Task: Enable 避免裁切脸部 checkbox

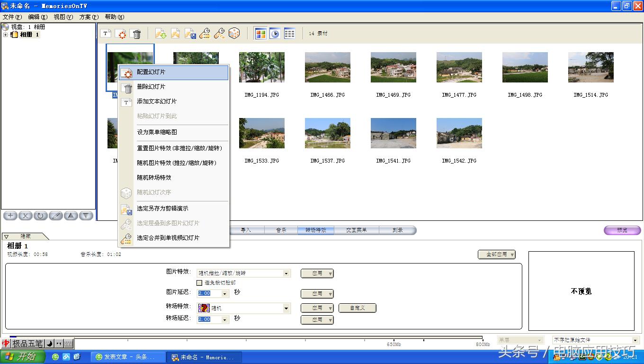Action: point(199,282)
